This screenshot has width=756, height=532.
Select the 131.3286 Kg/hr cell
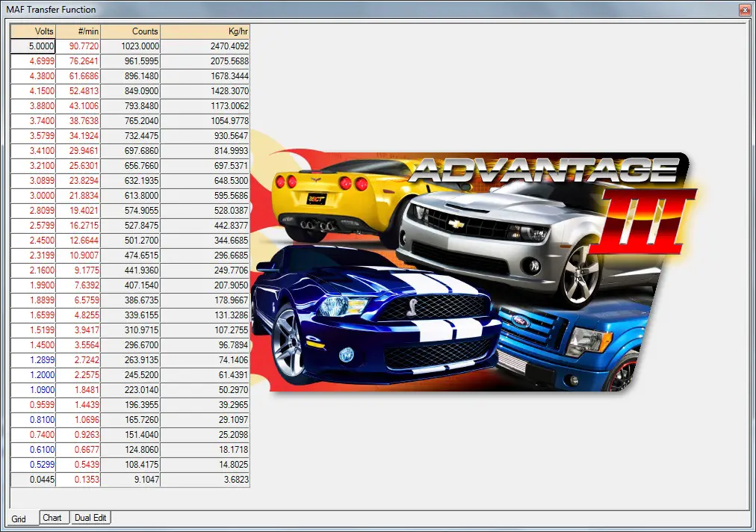(205, 315)
